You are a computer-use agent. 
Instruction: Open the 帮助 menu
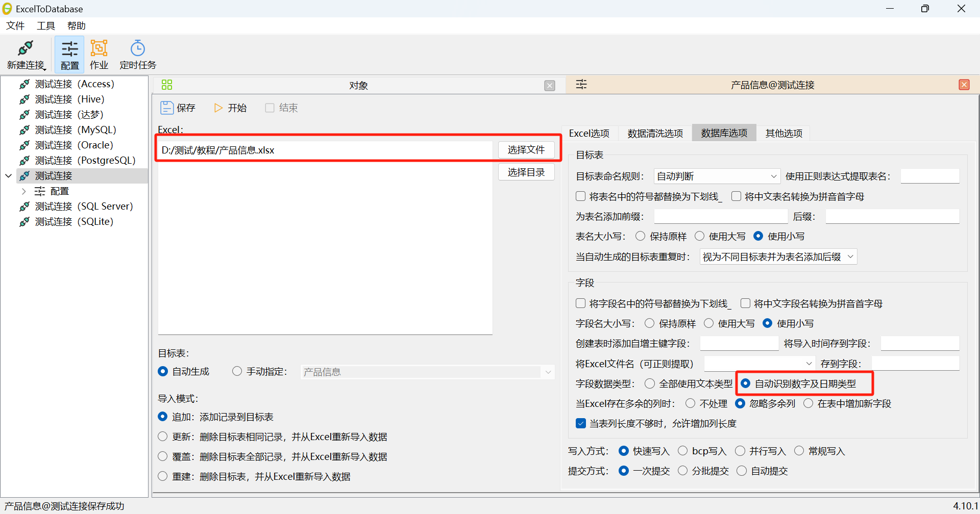pyautogui.click(x=77, y=25)
